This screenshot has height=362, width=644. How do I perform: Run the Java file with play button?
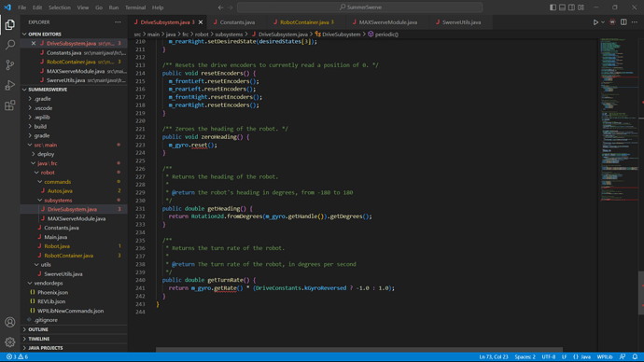[595, 22]
